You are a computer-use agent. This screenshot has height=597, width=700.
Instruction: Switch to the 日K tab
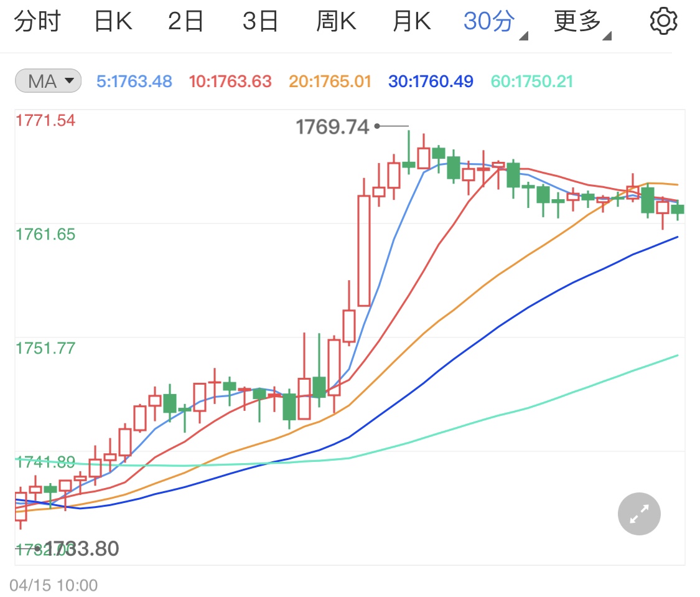[x=113, y=21]
